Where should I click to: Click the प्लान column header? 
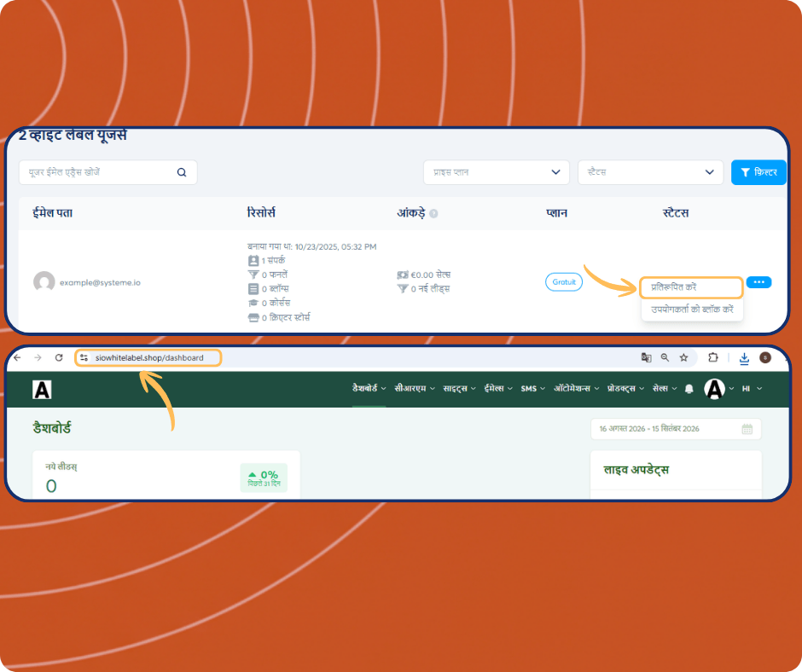pyautogui.click(x=556, y=212)
